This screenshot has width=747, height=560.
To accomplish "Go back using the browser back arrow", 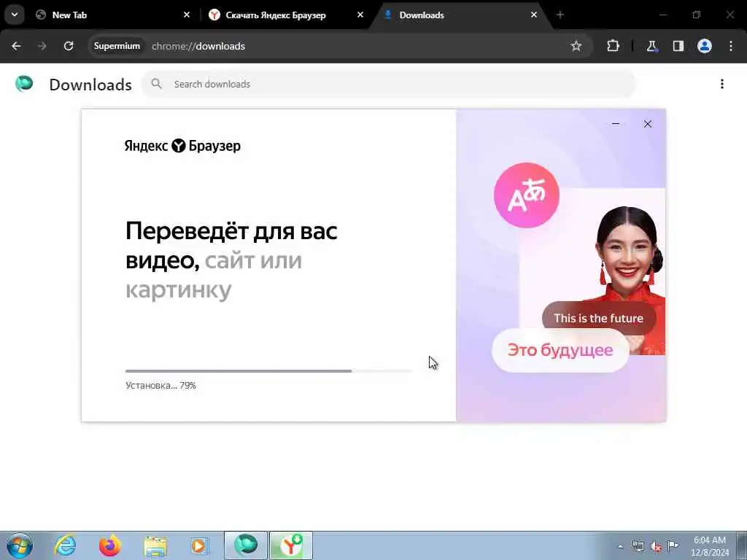I will [x=16, y=46].
